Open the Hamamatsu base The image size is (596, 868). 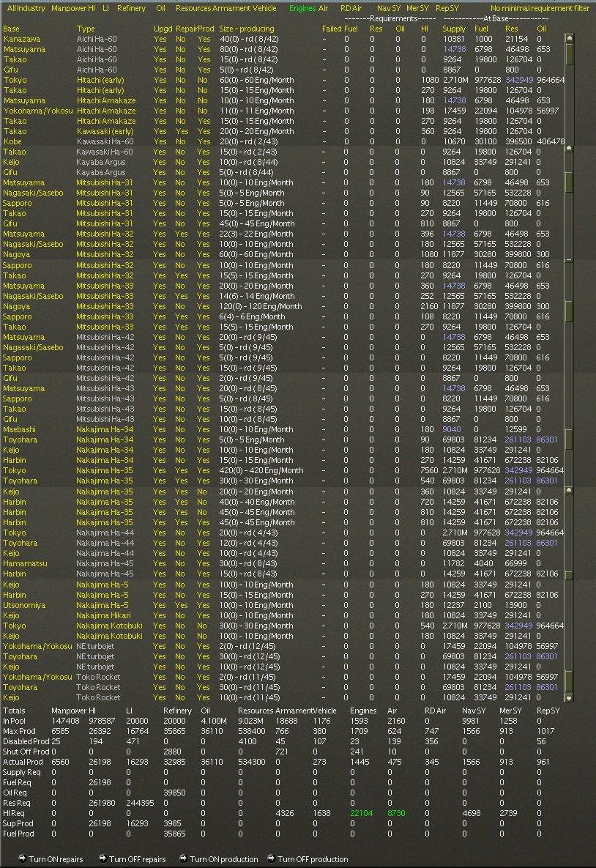click(x=25, y=563)
